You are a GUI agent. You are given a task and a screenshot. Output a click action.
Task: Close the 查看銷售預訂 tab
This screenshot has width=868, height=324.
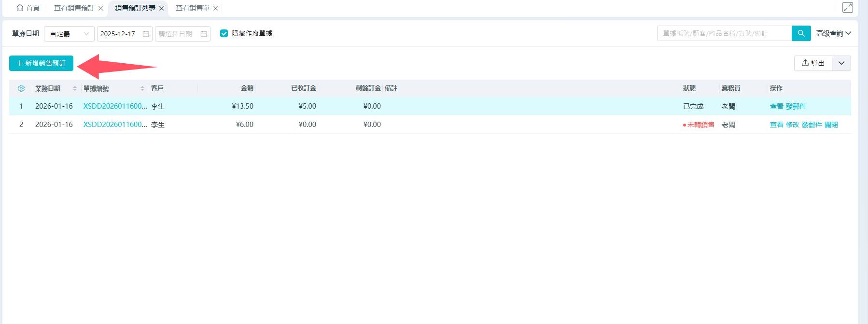click(x=100, y=8)
